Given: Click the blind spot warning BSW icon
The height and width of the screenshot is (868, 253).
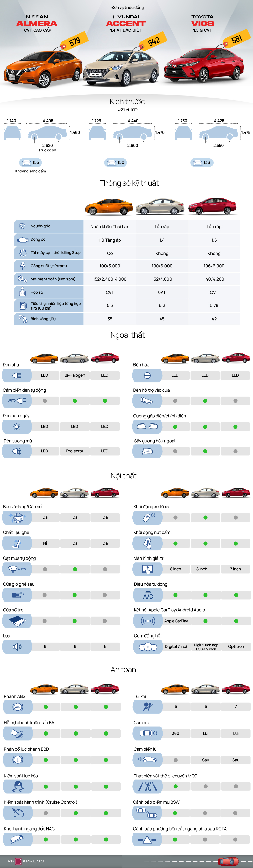Looking at the screenshot, I should 147,813.
